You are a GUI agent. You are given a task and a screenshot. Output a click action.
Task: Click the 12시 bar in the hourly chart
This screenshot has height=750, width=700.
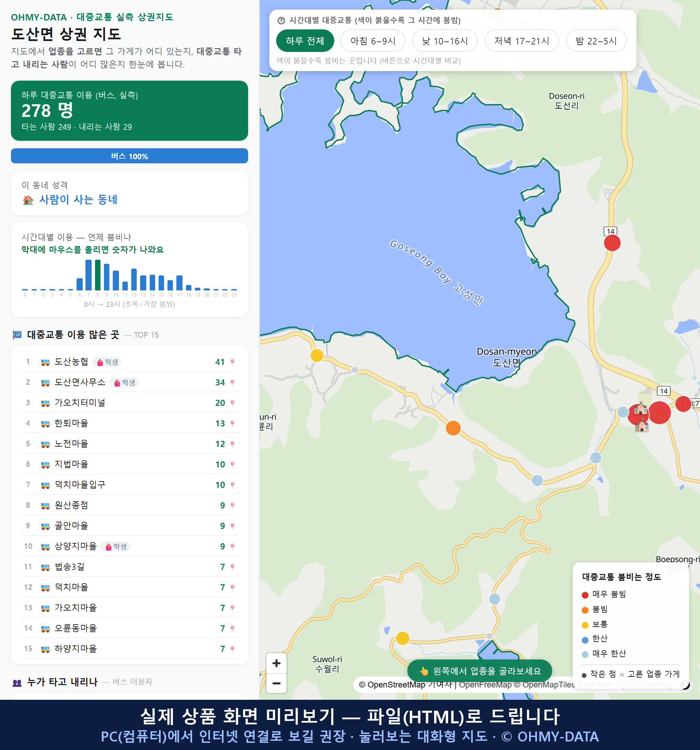(x=134, y=279)
